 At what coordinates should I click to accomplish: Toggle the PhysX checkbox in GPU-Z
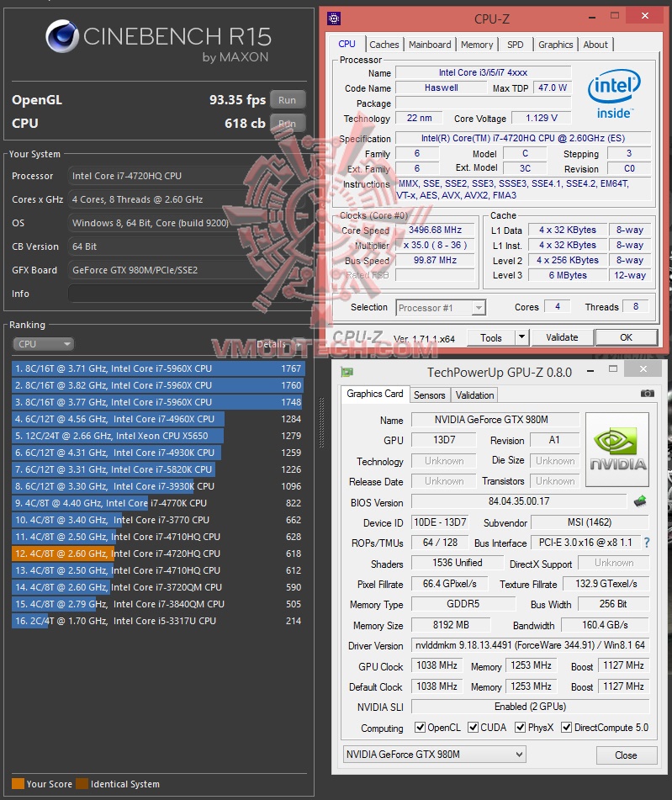point(520,727)
